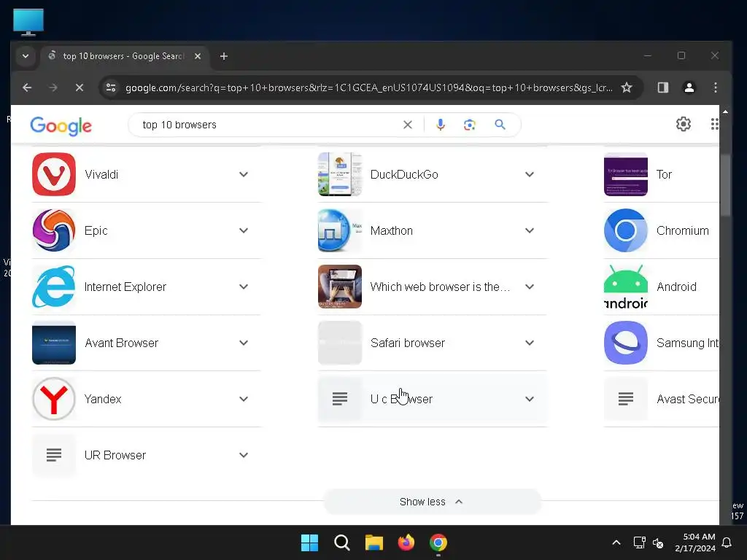Screen dimensions: 747x560
Task: Expand the Epic entry chevron
Action: (244, 230)
